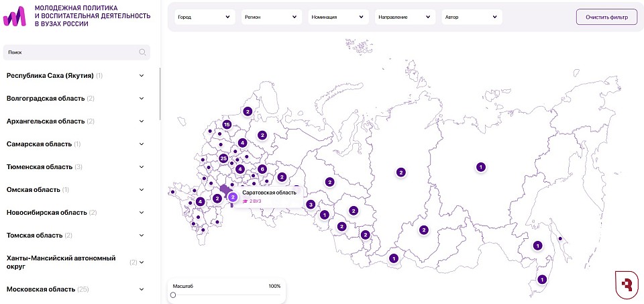
Task: Click the site logo icon
Action: pos(14,17)
